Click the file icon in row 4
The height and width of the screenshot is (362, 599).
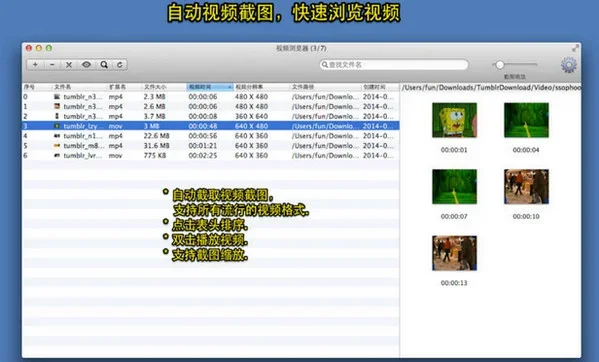pos(57,136)
